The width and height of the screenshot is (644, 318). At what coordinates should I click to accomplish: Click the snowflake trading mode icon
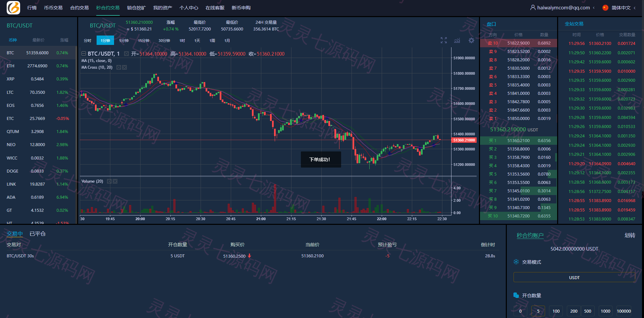[x=516, y=262]
